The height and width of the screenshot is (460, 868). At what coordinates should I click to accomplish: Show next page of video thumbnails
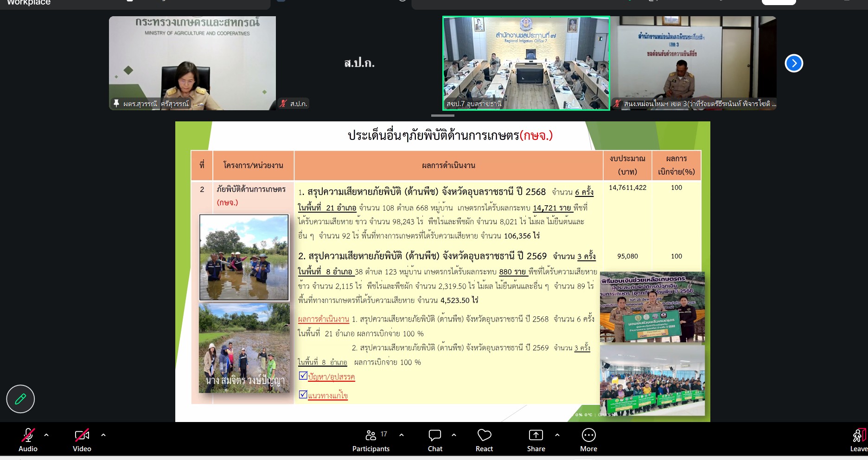point(794,63)
